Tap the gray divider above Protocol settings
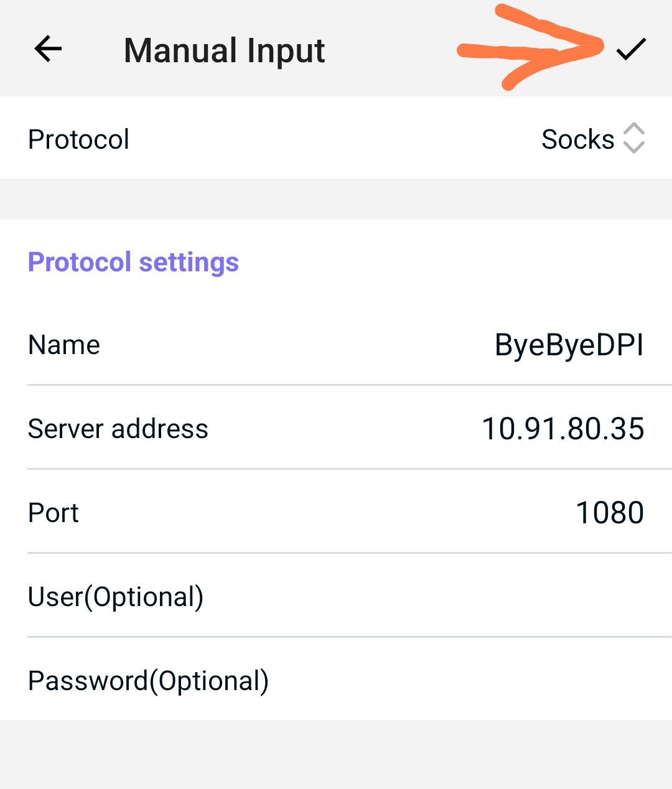672x789 pixels. pyautogui.click(x=336, y=199)
